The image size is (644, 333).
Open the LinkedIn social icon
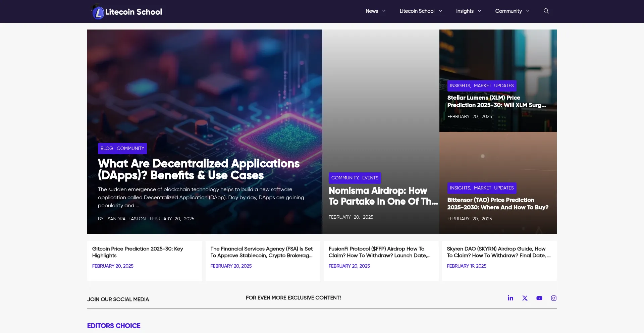511,298
